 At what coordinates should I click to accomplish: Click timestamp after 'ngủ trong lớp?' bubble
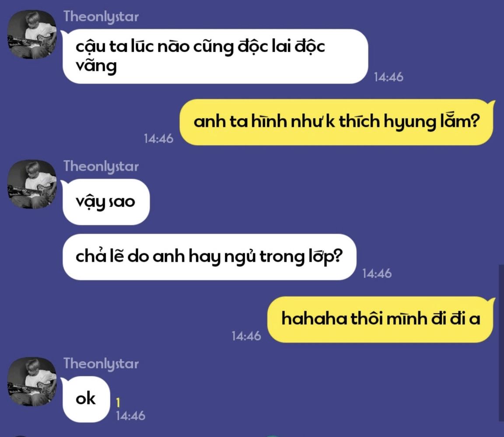pyautogui.click(x=377, y=273)
